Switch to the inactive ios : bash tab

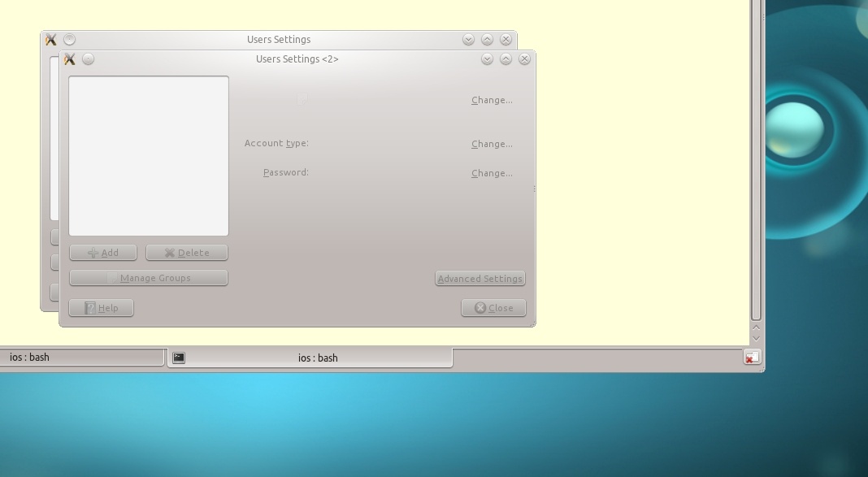(81, 357)
